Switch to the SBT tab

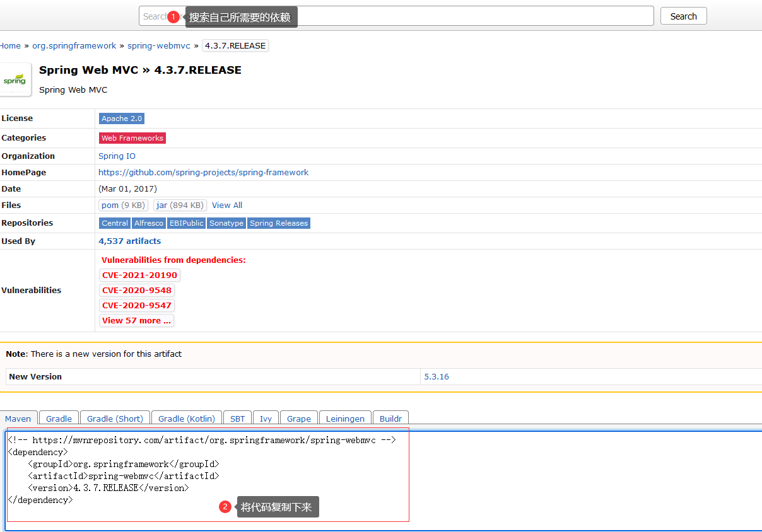pyautogui.click(x=238, y=419)
